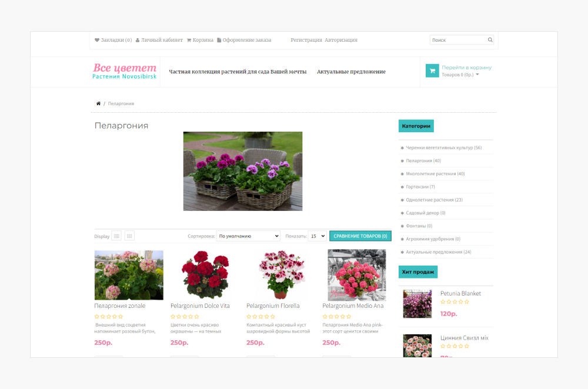Click small cart icon beside Корзина

(x=189, y=40)
